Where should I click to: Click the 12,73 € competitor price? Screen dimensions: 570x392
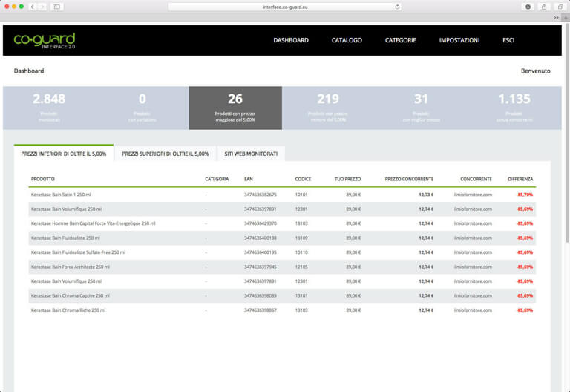coord(426,195)
